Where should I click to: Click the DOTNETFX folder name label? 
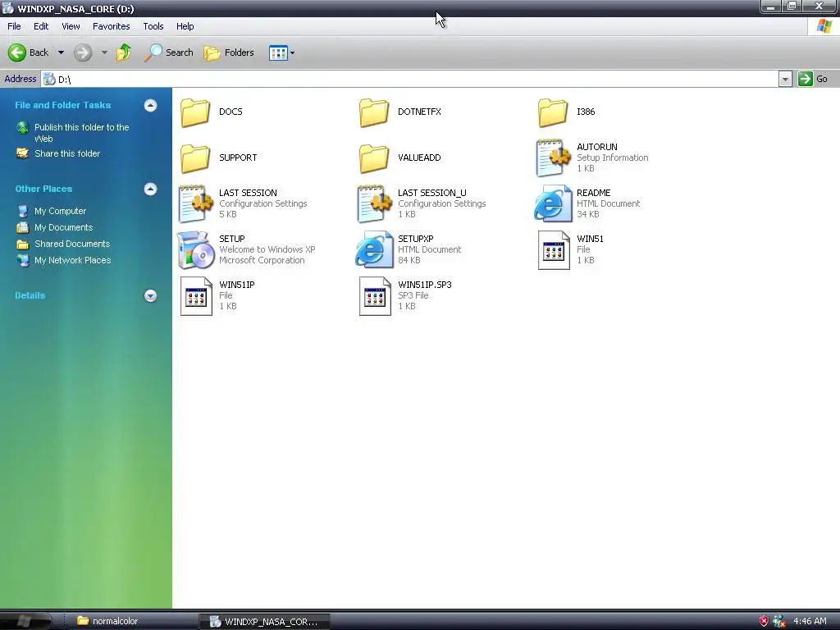point(419,112)
